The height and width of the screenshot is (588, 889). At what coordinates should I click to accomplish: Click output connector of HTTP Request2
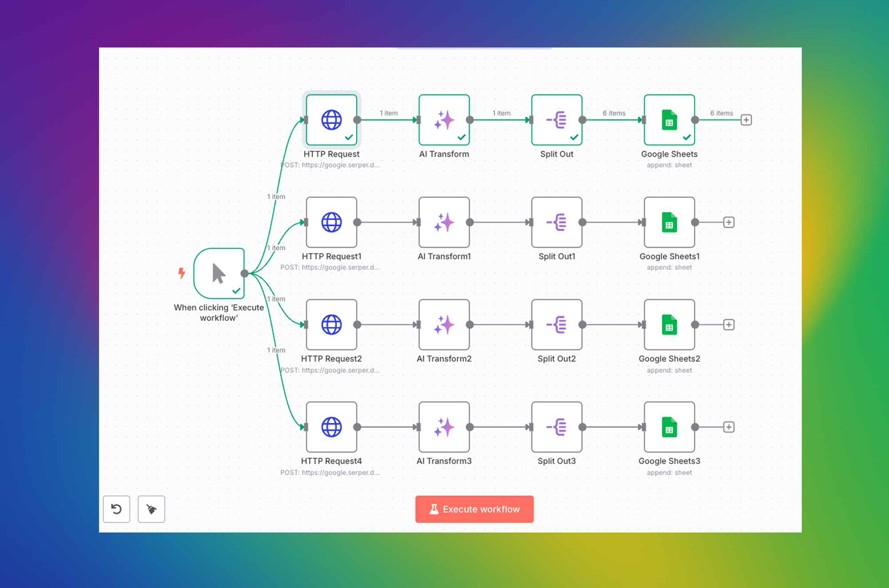(357, 324)
